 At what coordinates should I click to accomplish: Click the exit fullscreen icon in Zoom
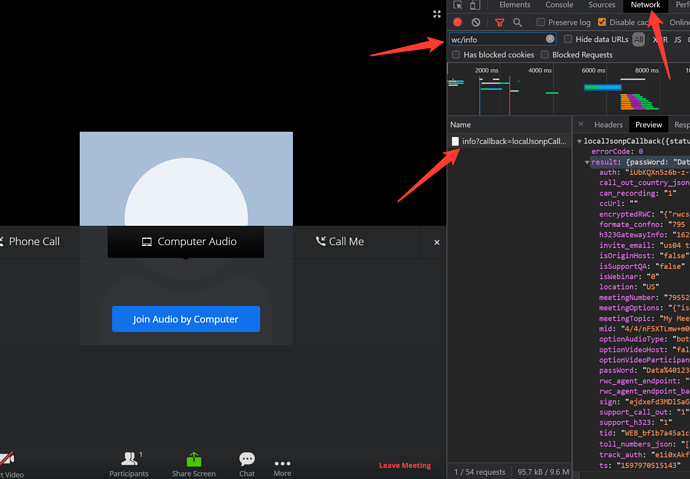tap(437, 14)
